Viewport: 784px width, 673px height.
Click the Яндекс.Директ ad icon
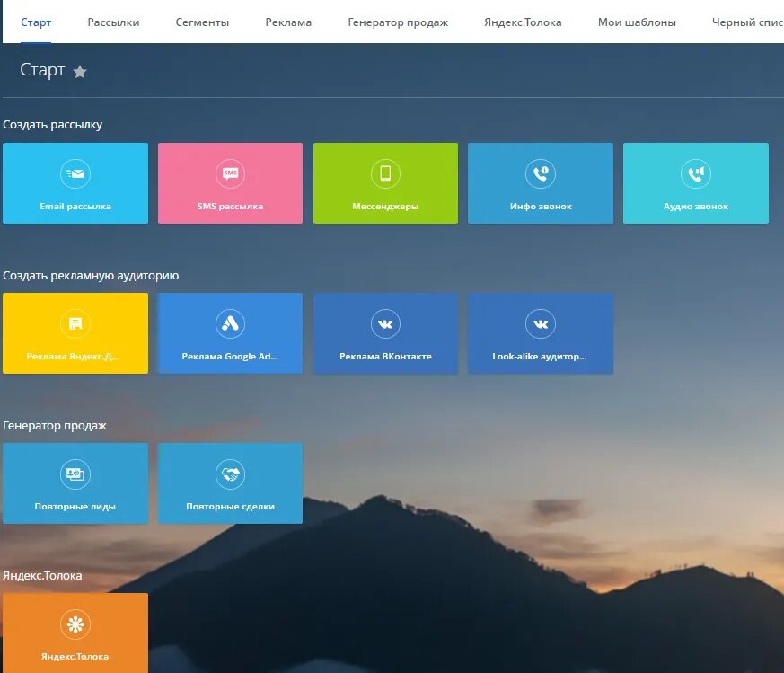click(x=75, y=323)
